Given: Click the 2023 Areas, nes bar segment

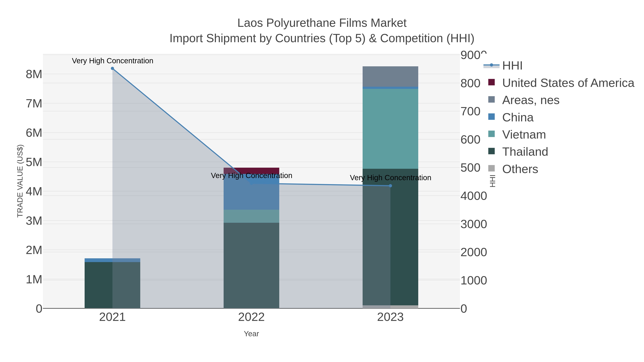Looking at the screenshot, I should pos(391,77).
